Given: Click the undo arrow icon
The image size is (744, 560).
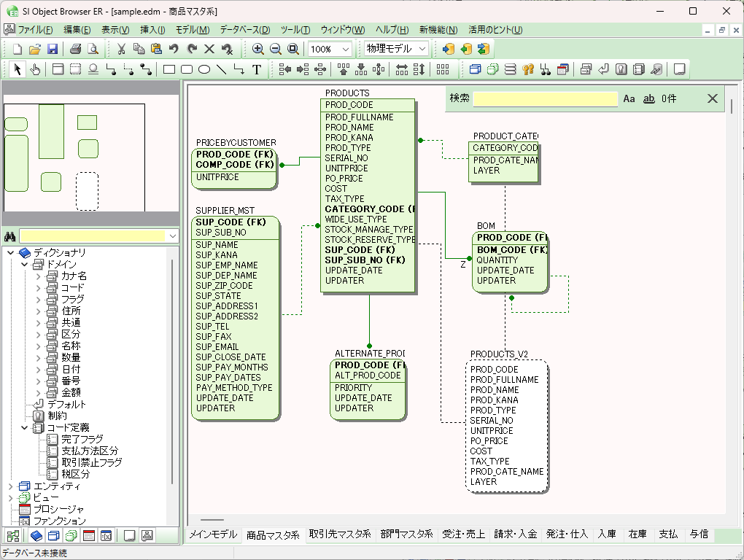Looking at the screenshot, I should [x=174, y=49].
